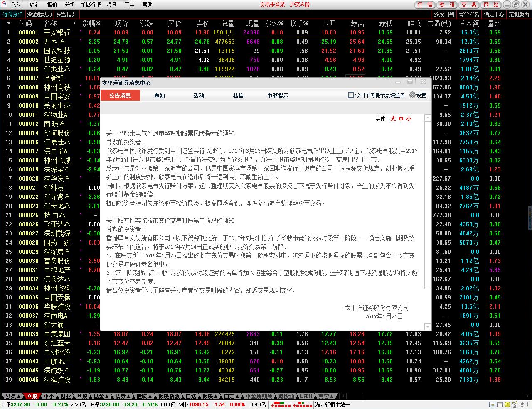Viewport: 532px width, 409px height.
Task: Switch to the 私信 tab
Action: (x=238, y=96)
